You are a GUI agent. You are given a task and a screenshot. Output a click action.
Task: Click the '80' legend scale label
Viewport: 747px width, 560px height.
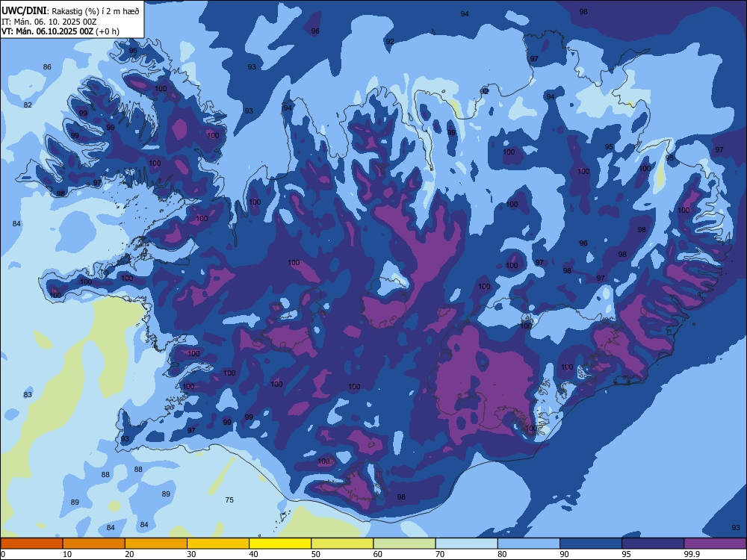tap(502, 554)
